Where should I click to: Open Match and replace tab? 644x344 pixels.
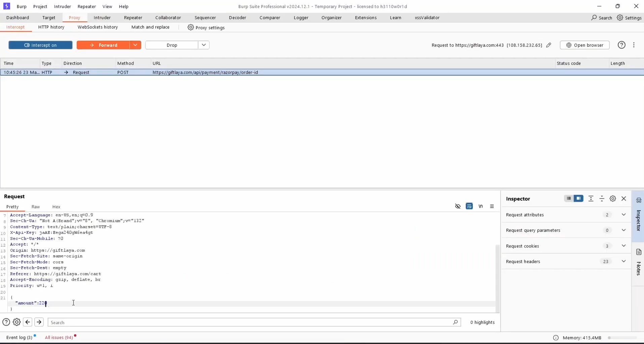click(x=150, y=27)
